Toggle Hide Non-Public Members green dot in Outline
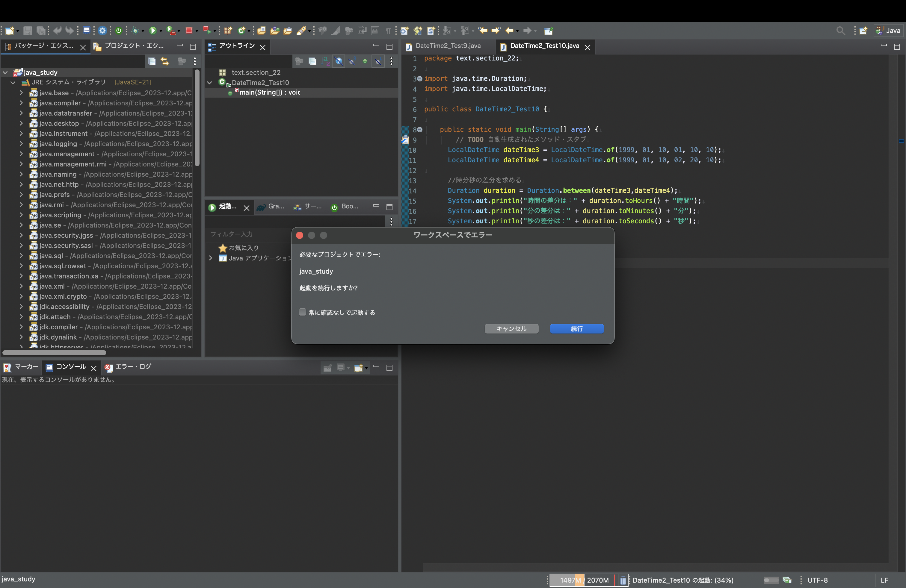Viewport: 906px width, 588px height. tap(365, 61)
